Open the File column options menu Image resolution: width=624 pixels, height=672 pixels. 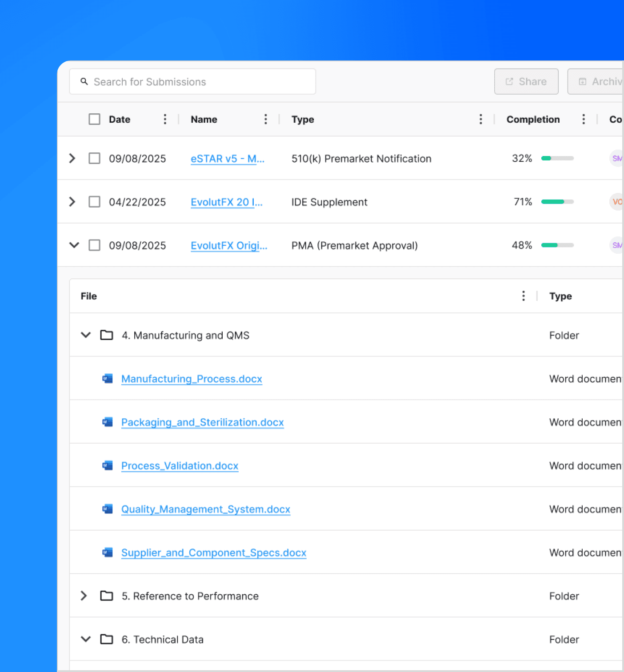point(524,296)
